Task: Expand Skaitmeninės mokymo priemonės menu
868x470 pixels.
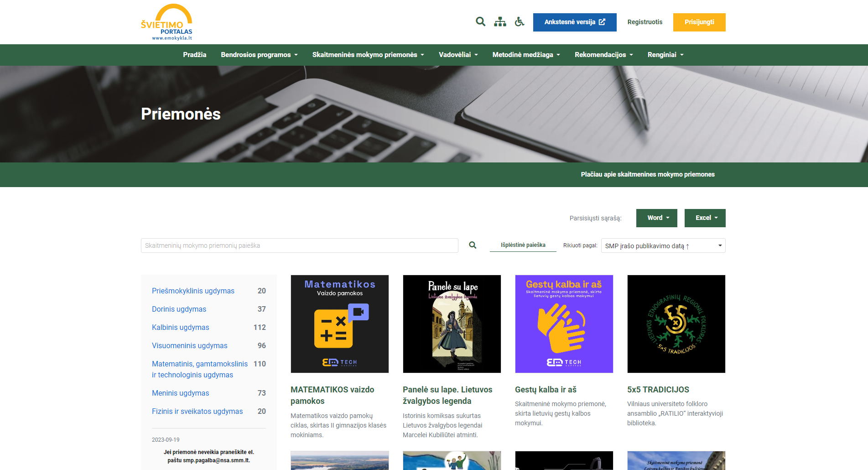Action: [369, 55]
